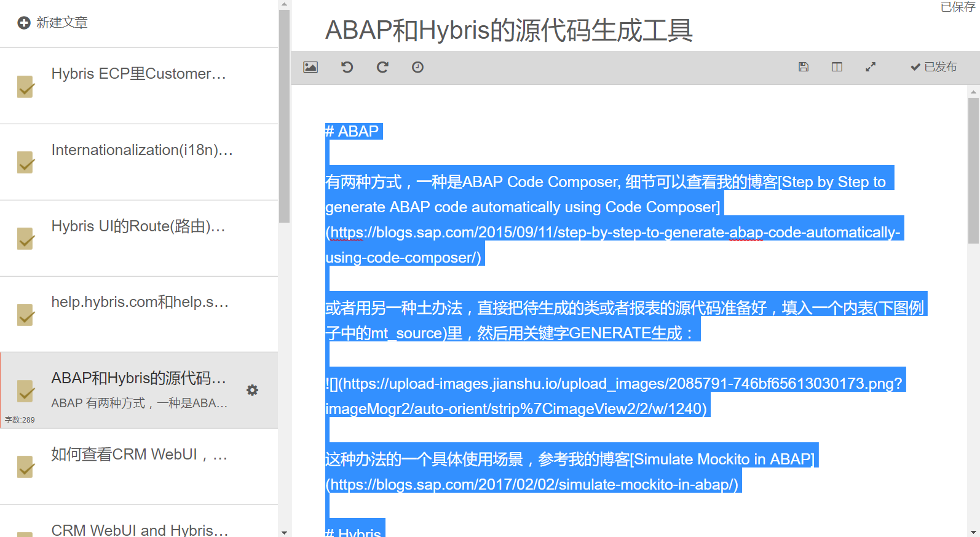980x537 pixels.
Task: Click the note icon for Hybris ECP里Customer
Action: [x=26, y=87]
